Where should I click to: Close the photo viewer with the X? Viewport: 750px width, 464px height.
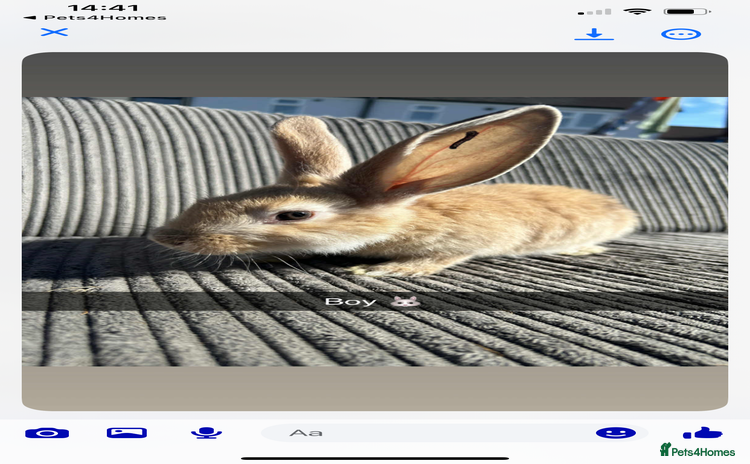pyautogui.click(x=54, y=32)
